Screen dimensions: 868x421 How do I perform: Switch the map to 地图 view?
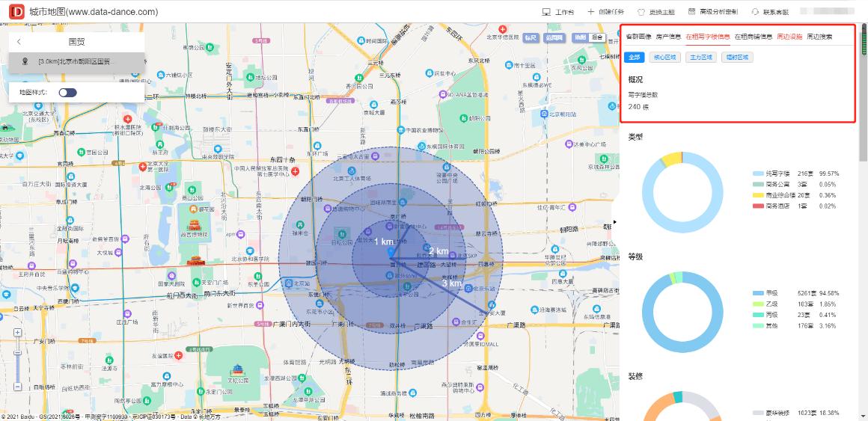(x=579, y=37)
